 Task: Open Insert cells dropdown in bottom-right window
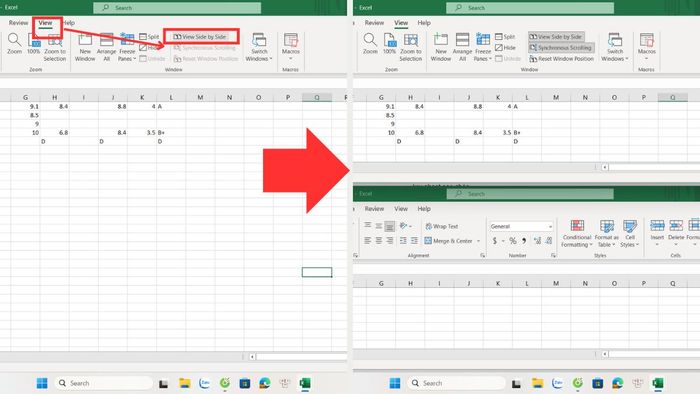click(657, 233)
